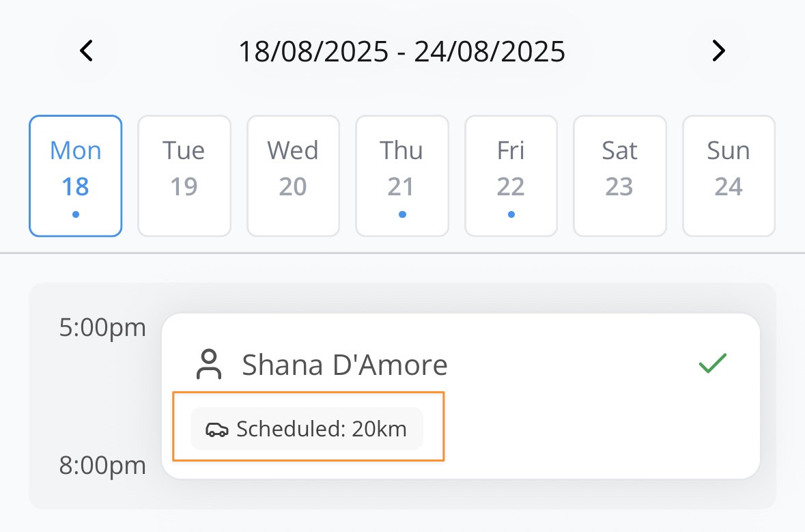Switch to Wednesday 20
The height and width of the screenshot is (532, 805).
tap(293, 176)
